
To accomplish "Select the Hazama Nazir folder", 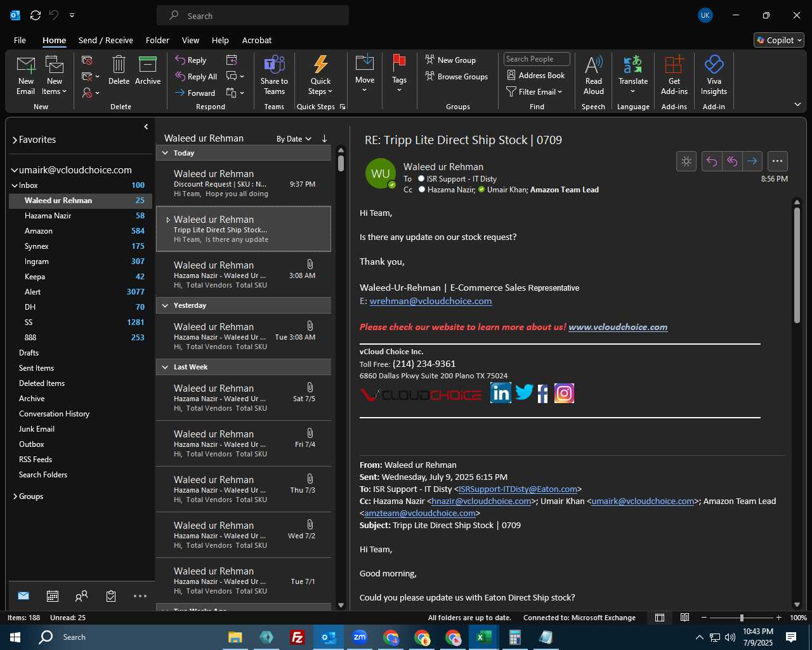I will 81,216.
